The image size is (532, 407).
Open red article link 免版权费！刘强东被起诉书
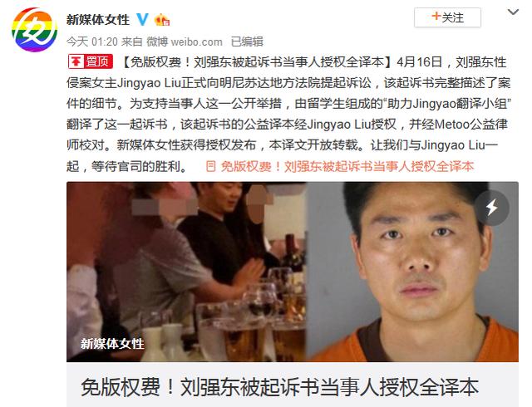point(347,166)
